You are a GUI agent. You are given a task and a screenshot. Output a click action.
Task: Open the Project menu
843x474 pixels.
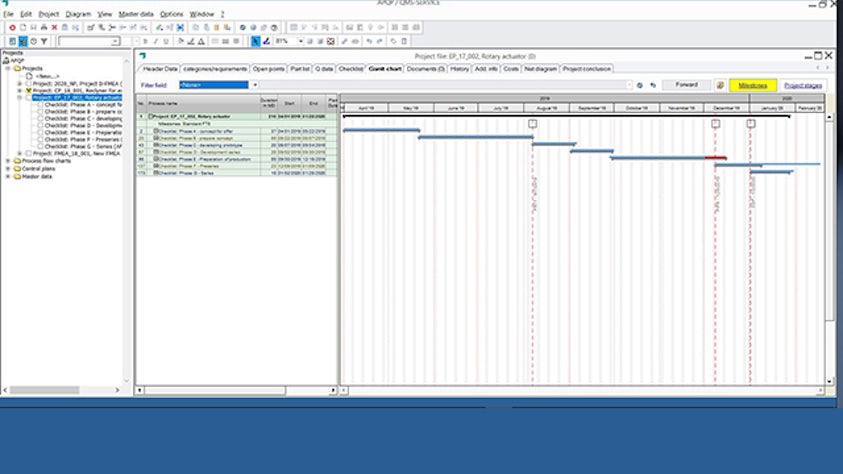click(x=48, y=14)
